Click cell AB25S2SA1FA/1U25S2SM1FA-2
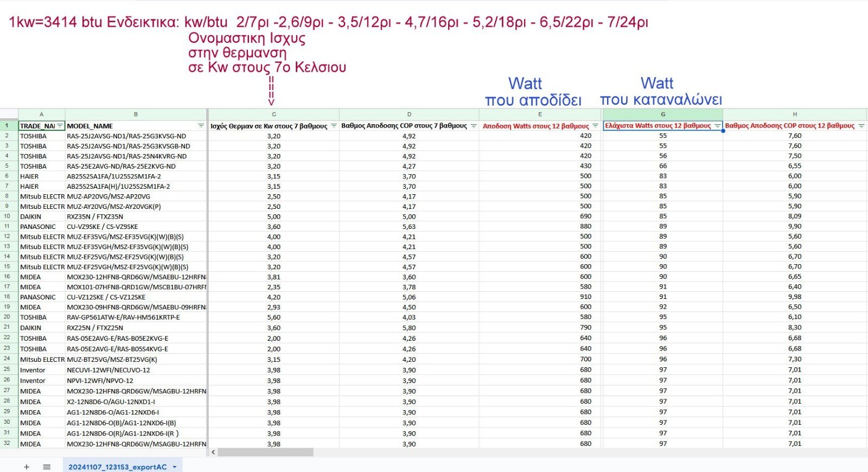868x472 pixels. (x=136, y=176)
